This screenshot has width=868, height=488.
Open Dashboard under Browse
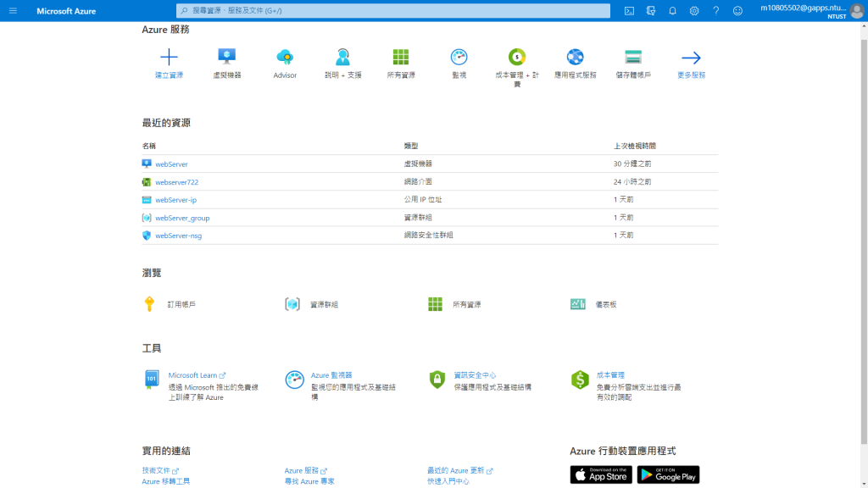click(593, 304)
